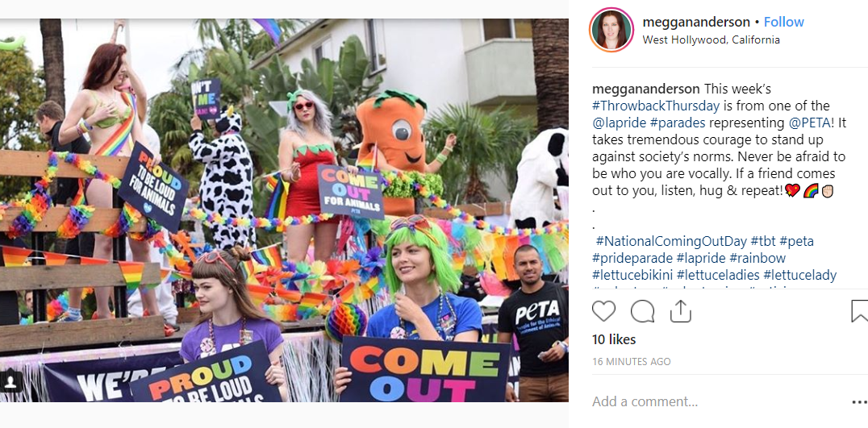Open meggananderson's profile picture
The height and width of the screenshot is (428, 868).
coord(611,31)
